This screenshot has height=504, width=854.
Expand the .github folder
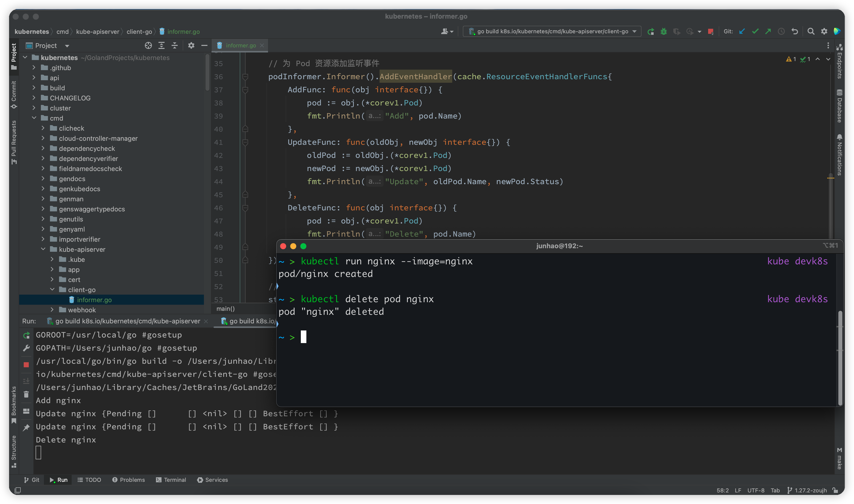34,68
